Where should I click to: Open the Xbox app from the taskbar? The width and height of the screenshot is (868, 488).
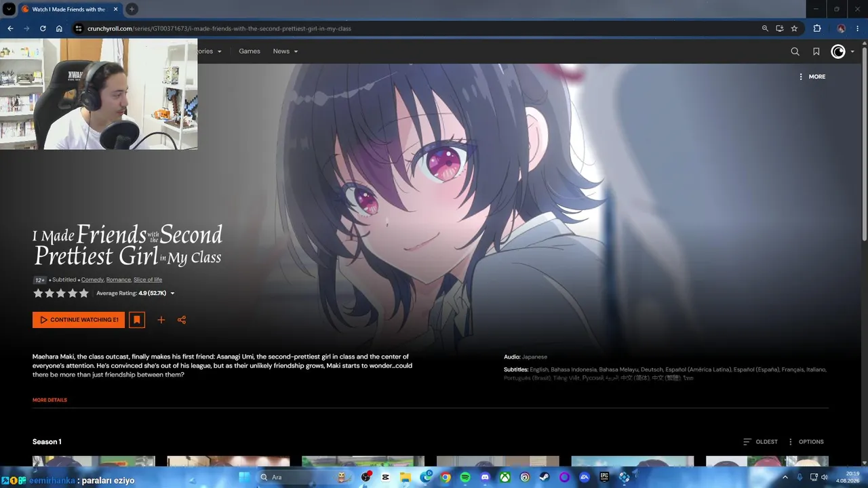click(x=505, y=477)
